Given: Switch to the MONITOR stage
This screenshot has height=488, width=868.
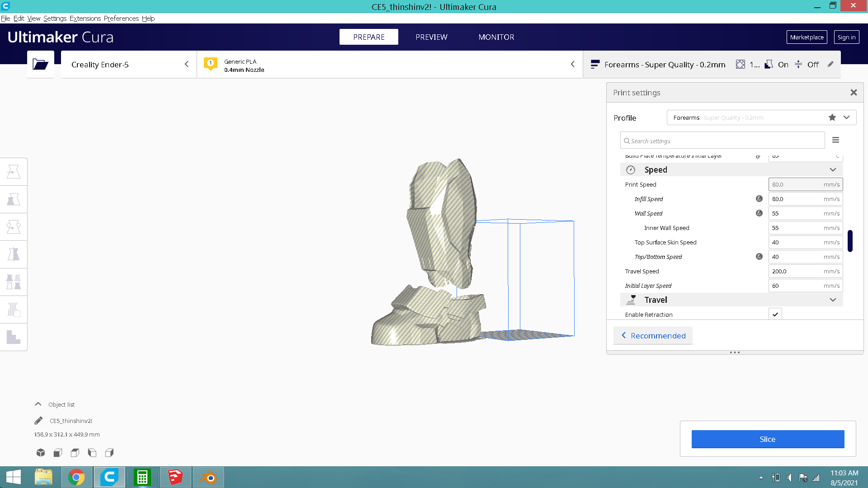Looking at the screenshot, I should click(496, 37).
